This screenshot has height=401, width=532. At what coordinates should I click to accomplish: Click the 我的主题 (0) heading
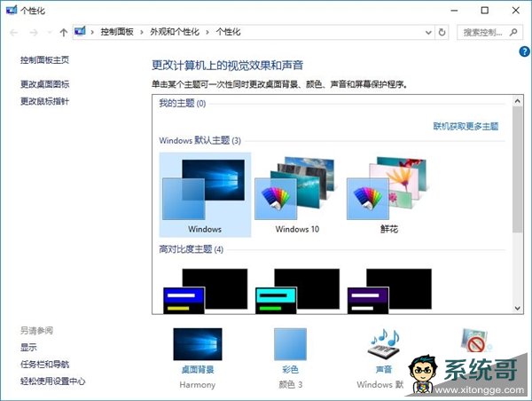pyautogui.click(x=182, y=103)
